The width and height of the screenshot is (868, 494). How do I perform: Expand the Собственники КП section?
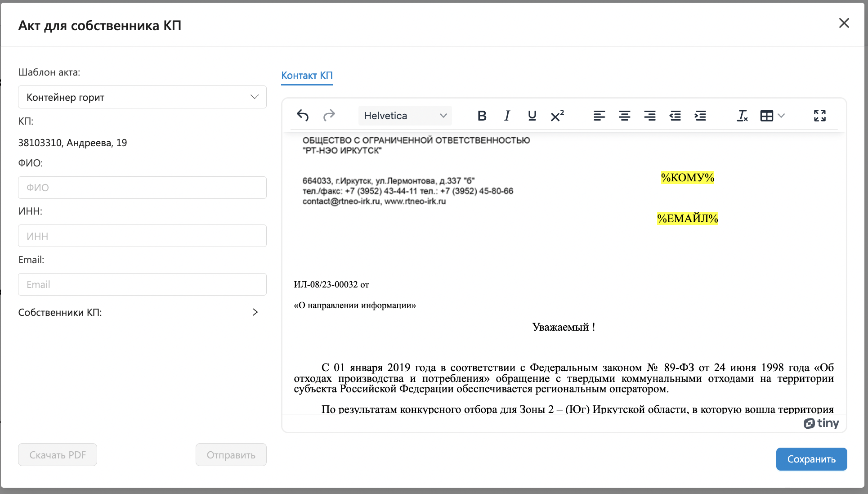click(255, 312)
